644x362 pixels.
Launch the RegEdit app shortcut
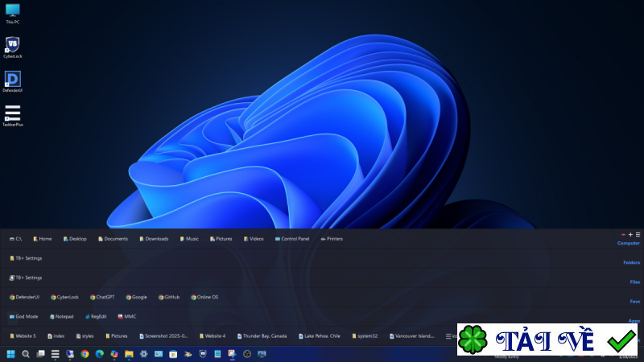coord(96,316)
